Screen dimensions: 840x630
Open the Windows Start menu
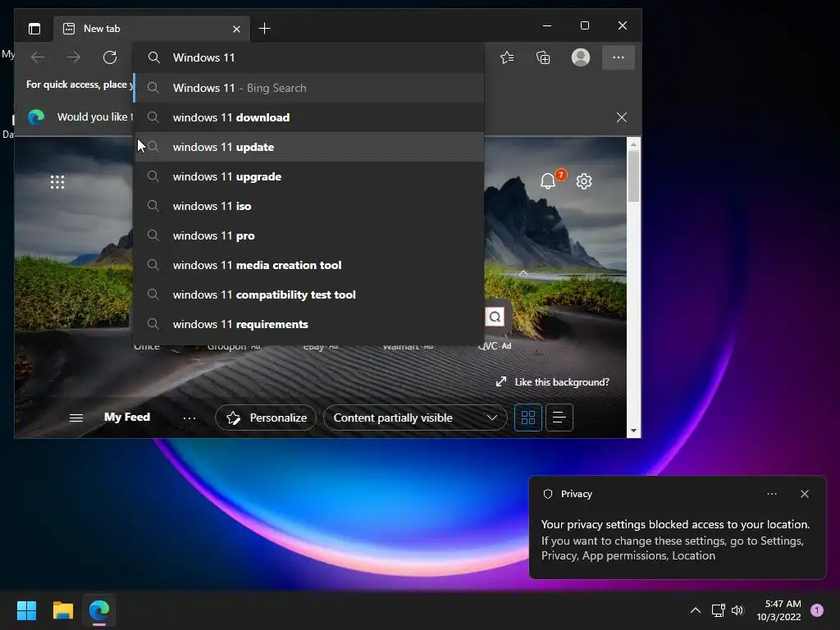[26, 610]
